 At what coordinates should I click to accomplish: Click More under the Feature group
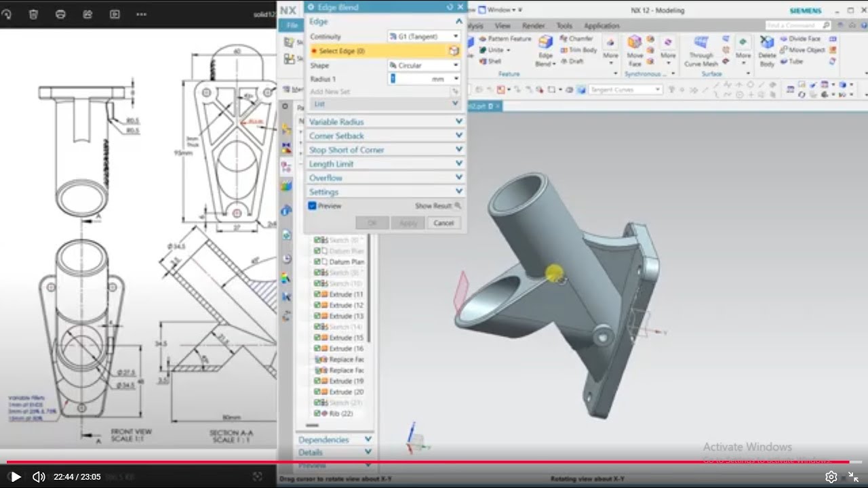coord(610,52)
